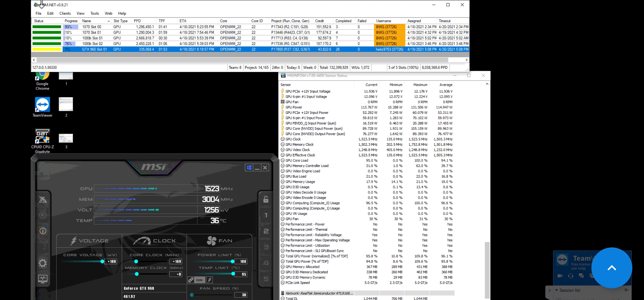Click HFM.NET horizontal scrollbar right arrow

point(466,60)
